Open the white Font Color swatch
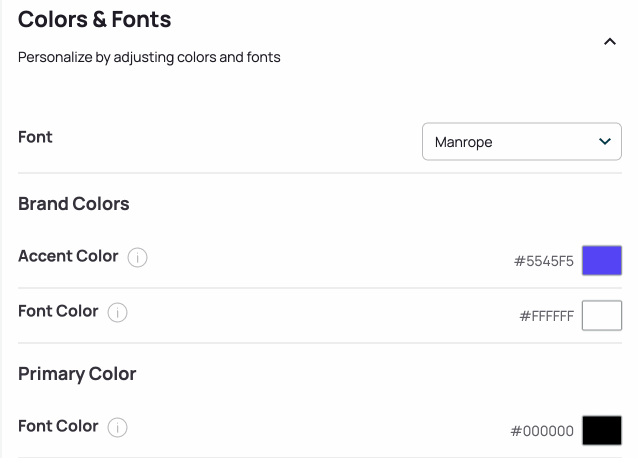 coord(602,315)
